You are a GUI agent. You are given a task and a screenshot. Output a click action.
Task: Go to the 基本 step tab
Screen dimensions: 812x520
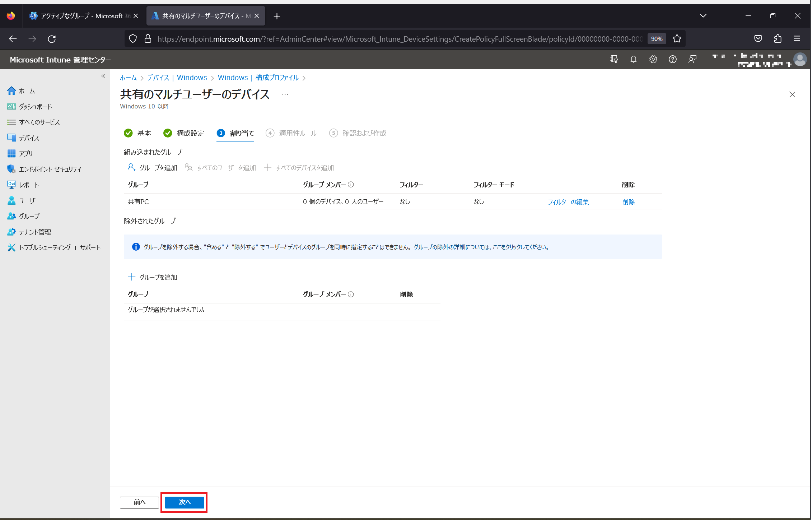(144, 133)
